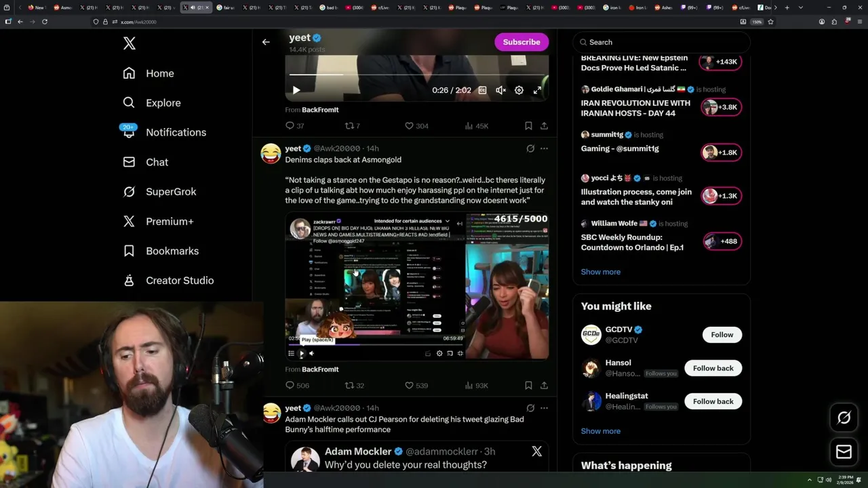Bookmark page with address bar star
868x488 pixels.
click(x=770, y=22)
